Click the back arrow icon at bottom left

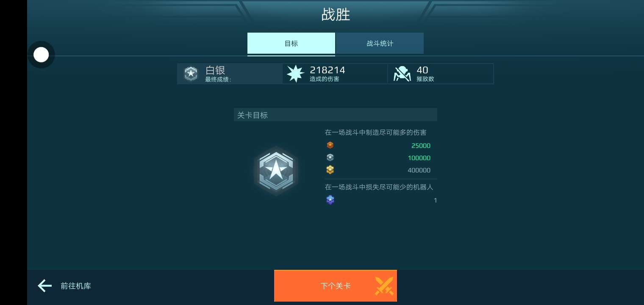(44, 286)
